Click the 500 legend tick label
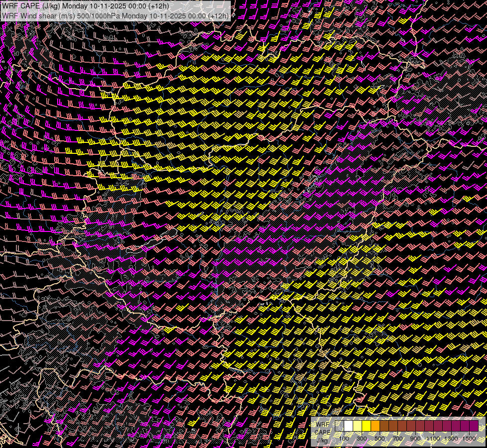The width and height of the screenshot is (487, 448). (x=380, y=439)
